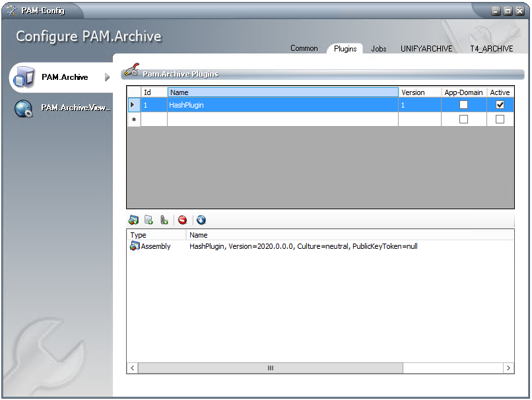Open the T4_ARCHIVE tab
The width and height of the screenshot is (532, 400).
click(x=491, y=49)
